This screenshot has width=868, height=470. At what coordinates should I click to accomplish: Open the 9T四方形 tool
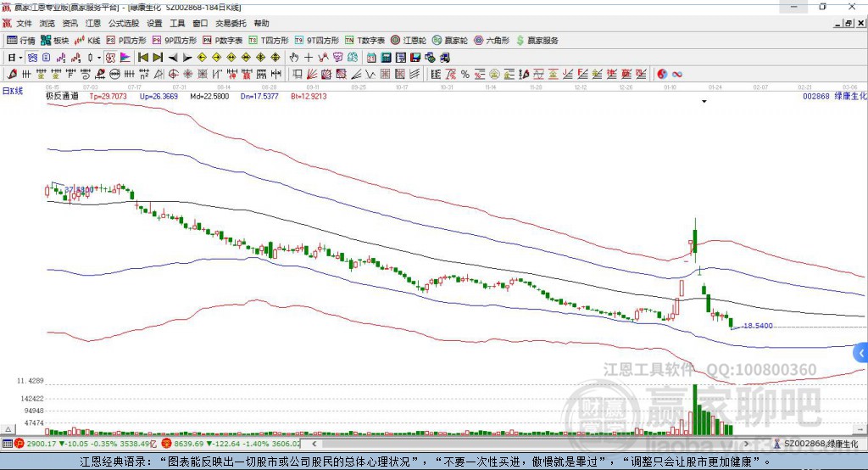point(317,41)
